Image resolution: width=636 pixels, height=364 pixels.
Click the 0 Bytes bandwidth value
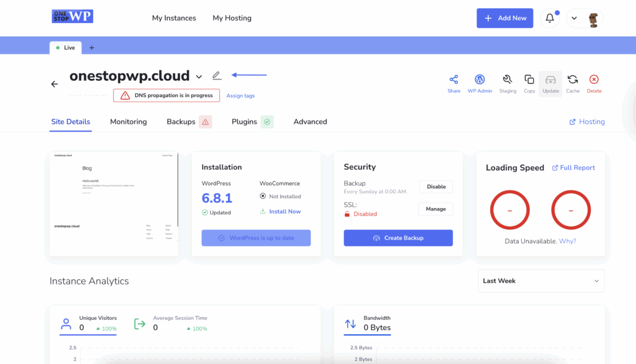(x=377, y=327)
